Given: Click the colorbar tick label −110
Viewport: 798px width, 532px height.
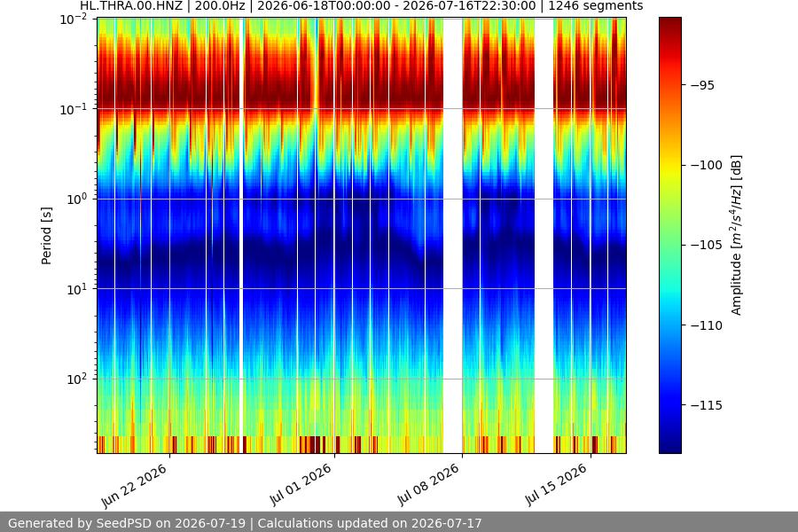Looking at the screenshot, I should click(707, 325).
